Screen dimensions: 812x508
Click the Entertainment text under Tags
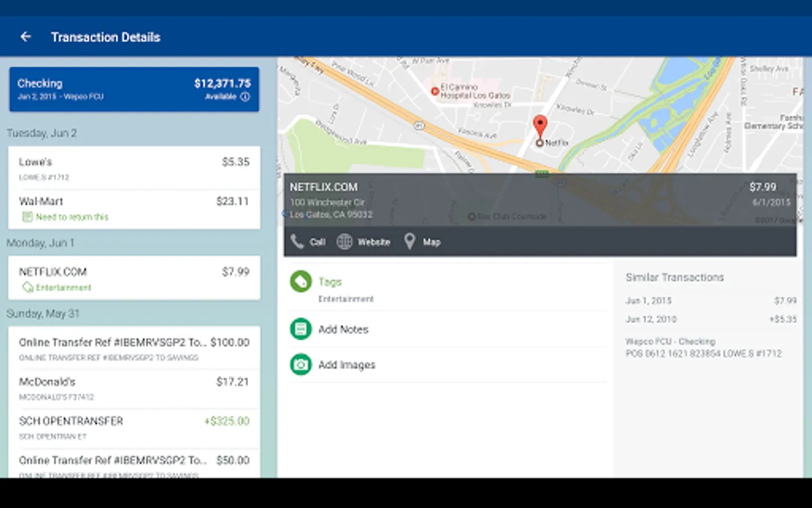346,299
